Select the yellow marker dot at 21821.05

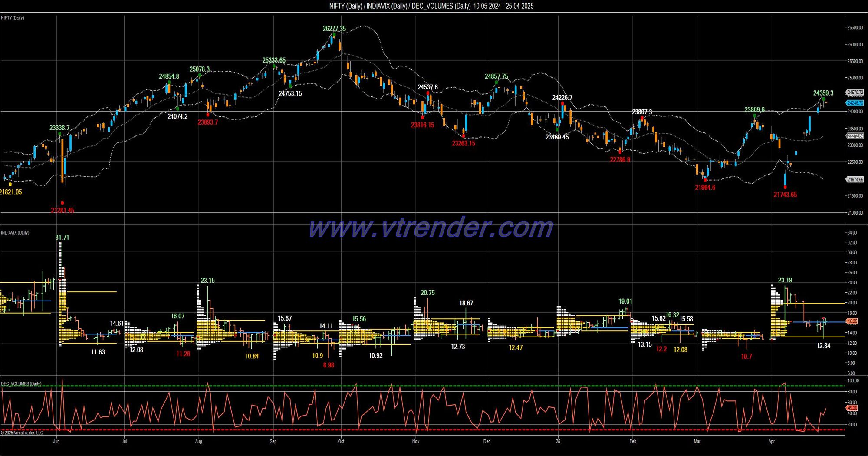pyautogui.click(x=10, y=185)
